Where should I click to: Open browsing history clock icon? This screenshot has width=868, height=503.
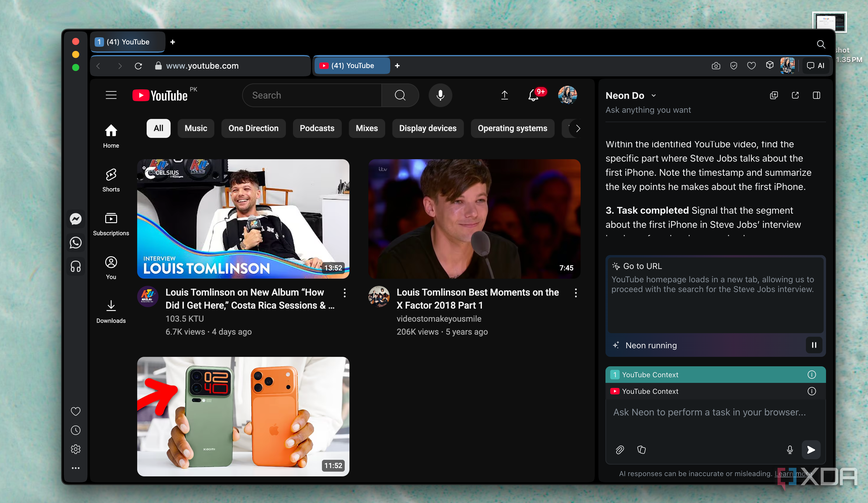(75, 430)
